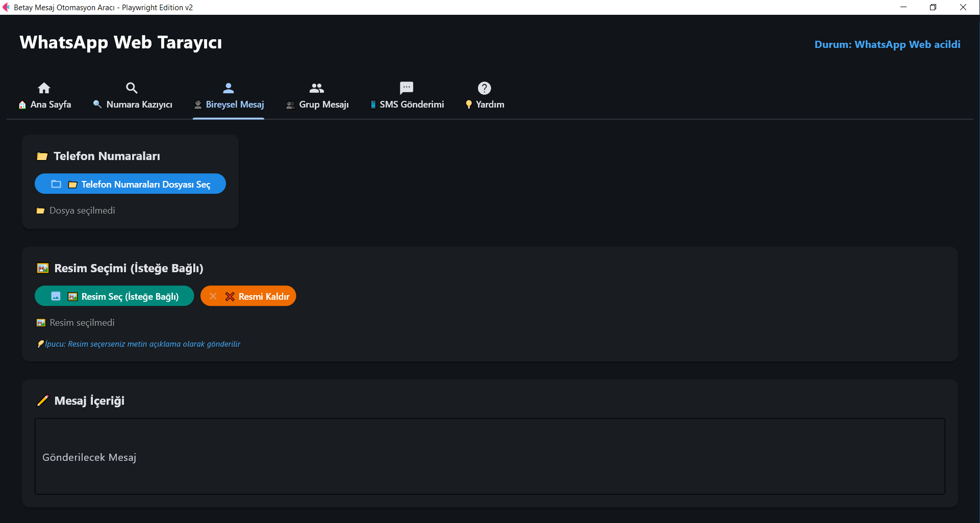Click Telefon Numaraları Dosyası Seç button
The height and width of the screenshot is (523, 980).
[130, 184]
